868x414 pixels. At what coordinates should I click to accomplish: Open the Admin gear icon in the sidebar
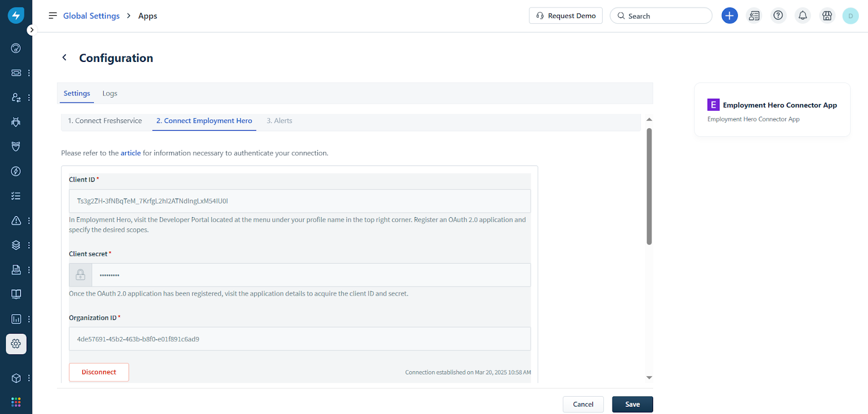tap(16, 344)
